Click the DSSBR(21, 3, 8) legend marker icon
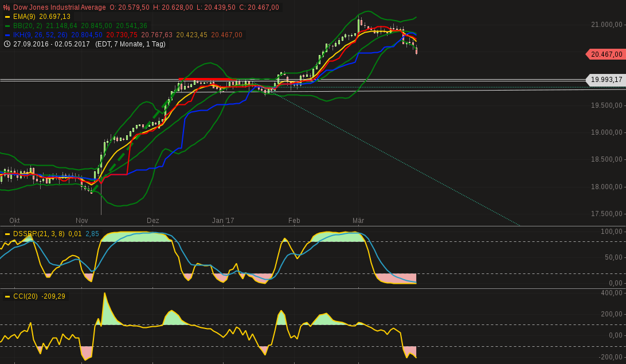 [x=7, y=234]
